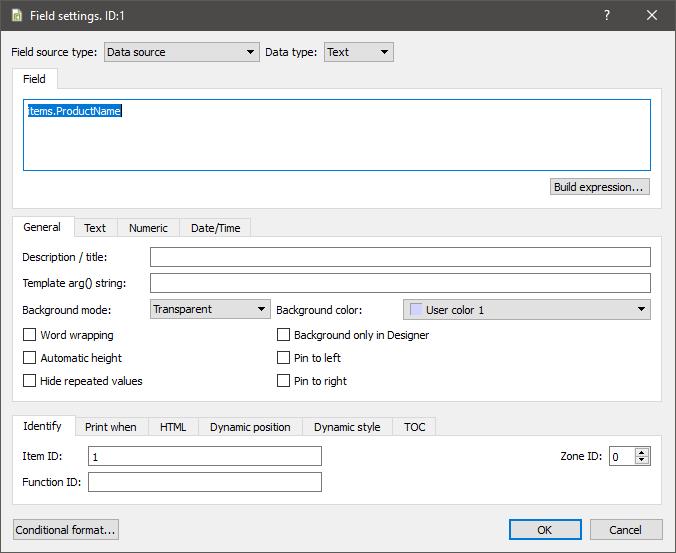The height and width of the screenshot is (553, 676).
Task: Click the help question mark icon
Action: point(607,15)
